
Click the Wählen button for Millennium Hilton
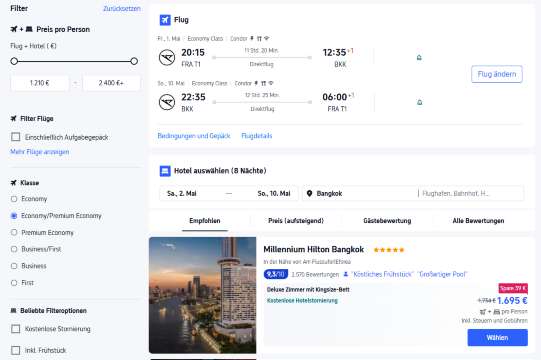pyautogui.click(x=498, y=338)
